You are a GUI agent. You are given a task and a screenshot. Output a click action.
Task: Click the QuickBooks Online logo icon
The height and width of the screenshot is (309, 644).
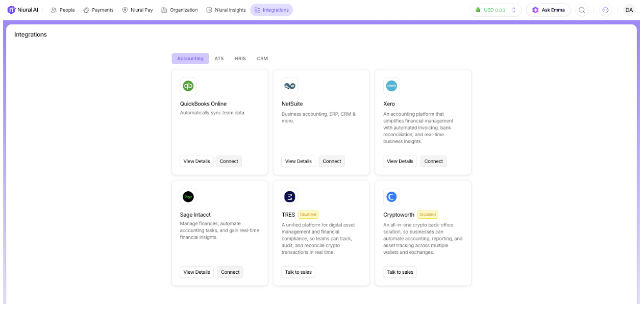(x=188, y=86)
